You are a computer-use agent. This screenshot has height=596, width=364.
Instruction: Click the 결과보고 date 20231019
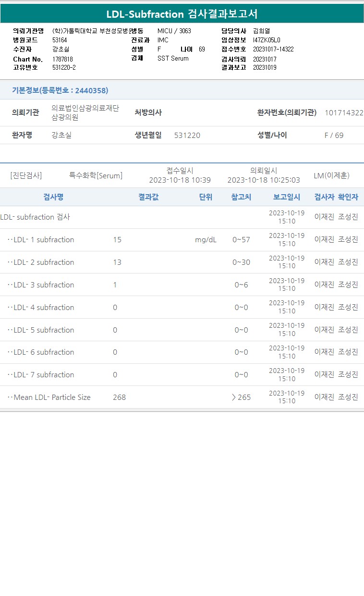(x=265, y=67)
